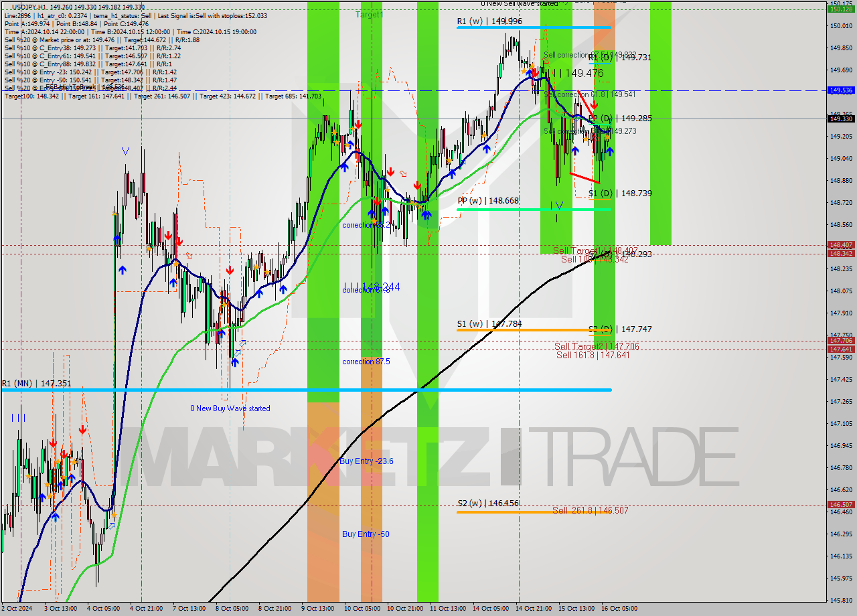Screen dimensions: 857x616
Task: Click the 'Target100: 148.342' targets summary line
Action: (163, 96)
